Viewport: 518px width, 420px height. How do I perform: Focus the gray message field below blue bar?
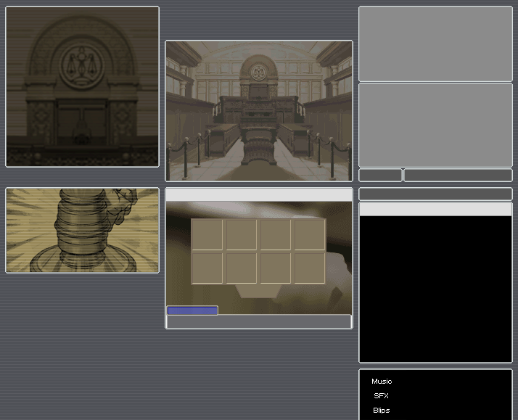point(259,321)
